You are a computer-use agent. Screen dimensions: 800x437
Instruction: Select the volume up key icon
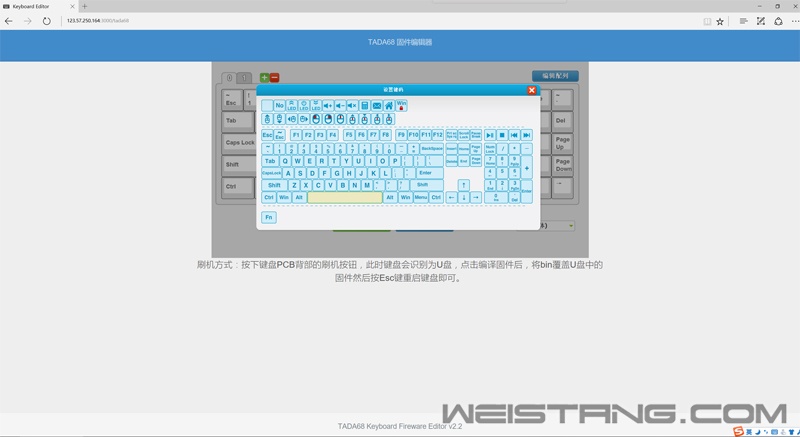(x=328, y=106)
